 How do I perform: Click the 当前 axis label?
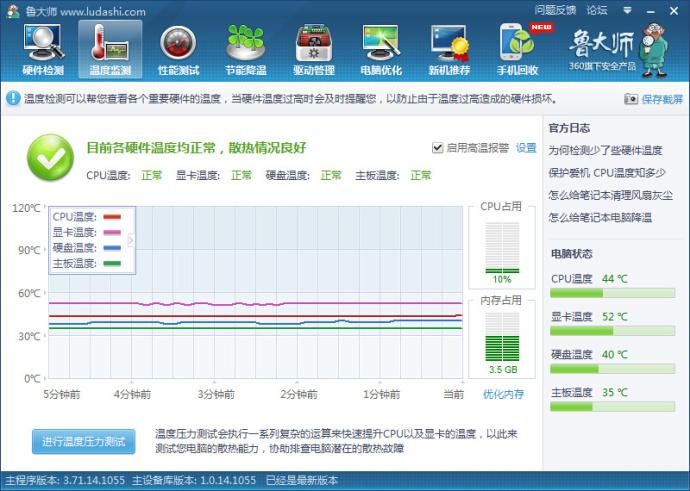coord(453,394)
